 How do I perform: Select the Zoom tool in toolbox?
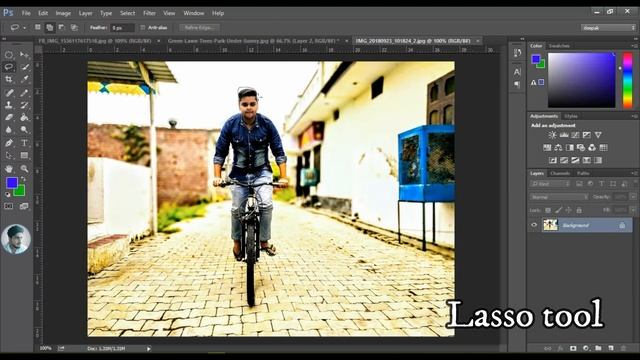[x=24, y=169]
